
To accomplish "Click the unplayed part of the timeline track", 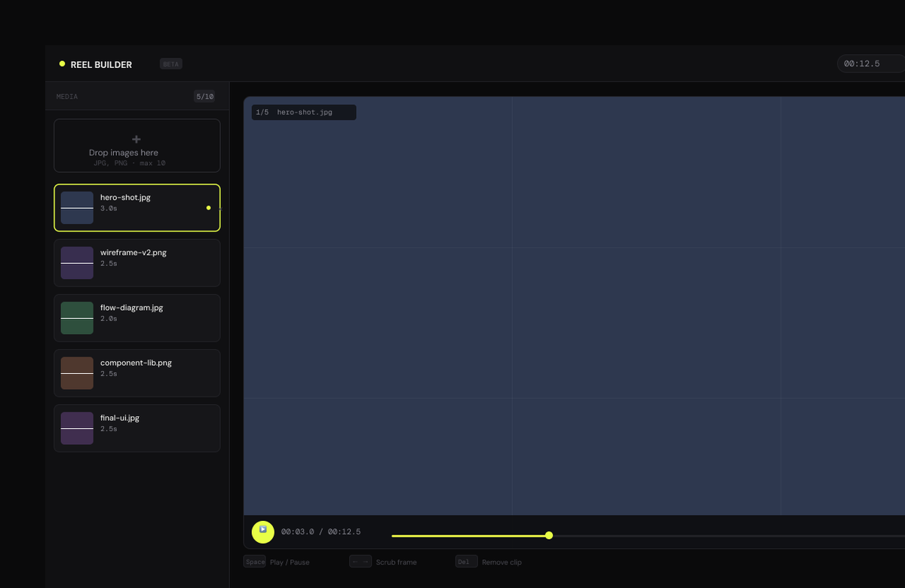I will (x=729, y=535).
